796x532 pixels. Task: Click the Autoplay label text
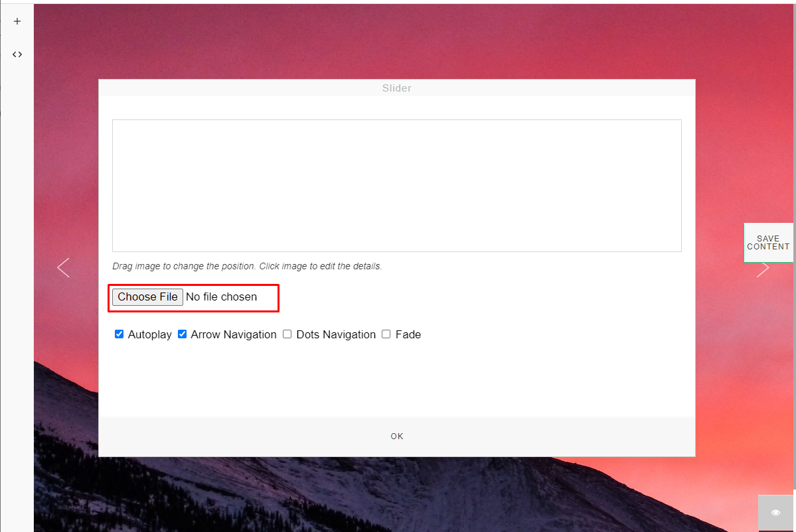tap(150, 335)
